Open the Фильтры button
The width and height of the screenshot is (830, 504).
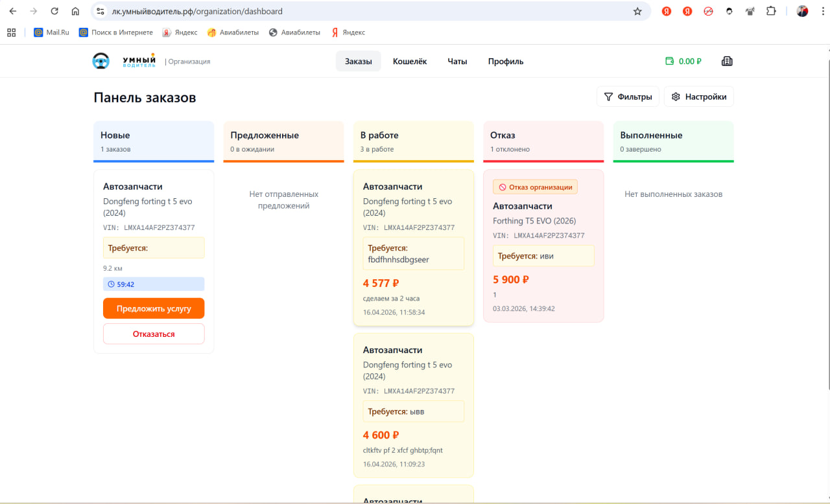628,97
